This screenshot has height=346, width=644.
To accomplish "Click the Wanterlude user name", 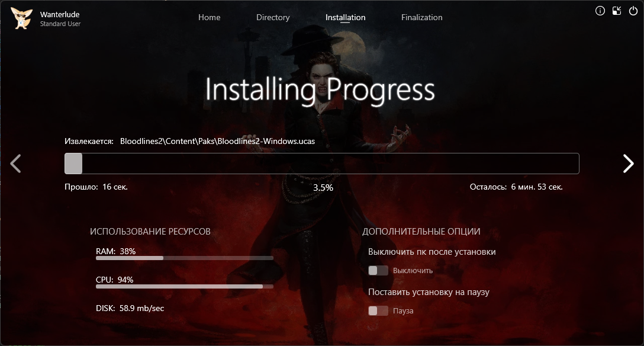I will 60,14.
